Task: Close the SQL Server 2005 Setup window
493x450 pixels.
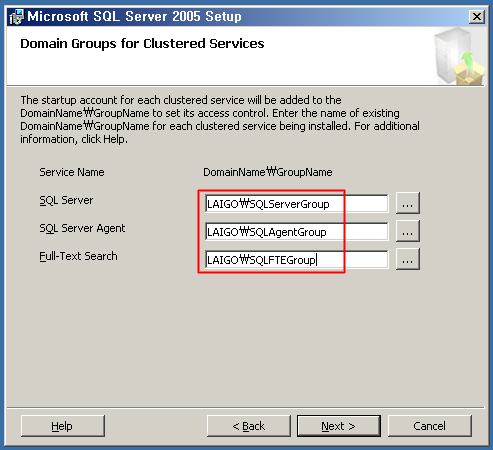Action: click(x=477, y=16)
